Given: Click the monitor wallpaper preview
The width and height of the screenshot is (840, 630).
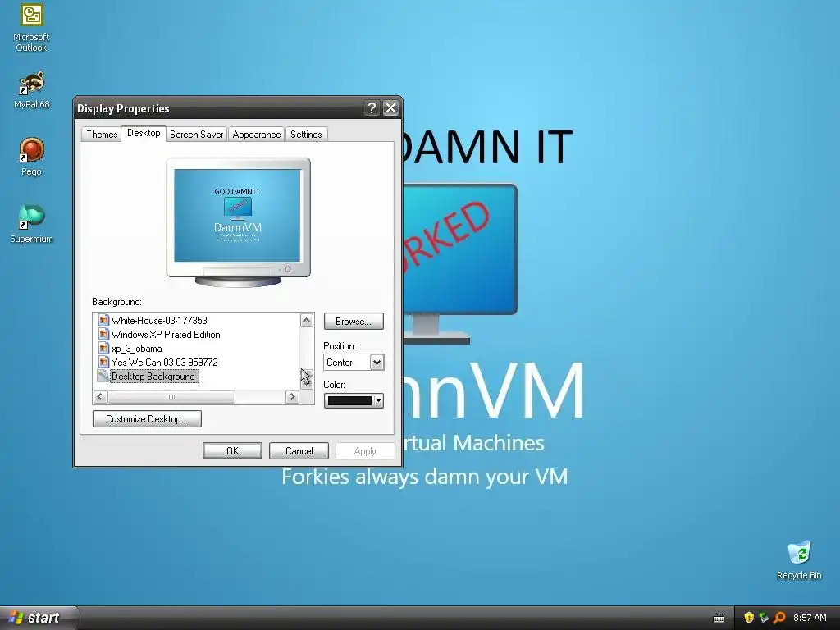Looking at the screenshot, I should [x=238, y=216].
